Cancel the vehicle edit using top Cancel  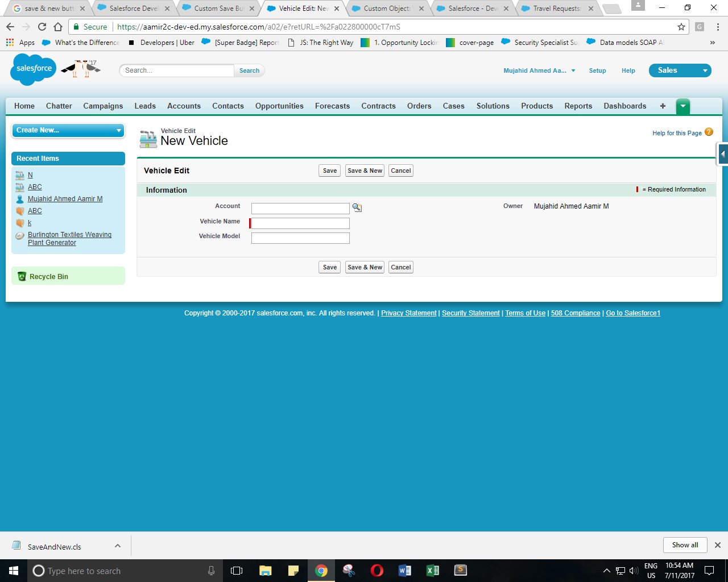(401, 171)
